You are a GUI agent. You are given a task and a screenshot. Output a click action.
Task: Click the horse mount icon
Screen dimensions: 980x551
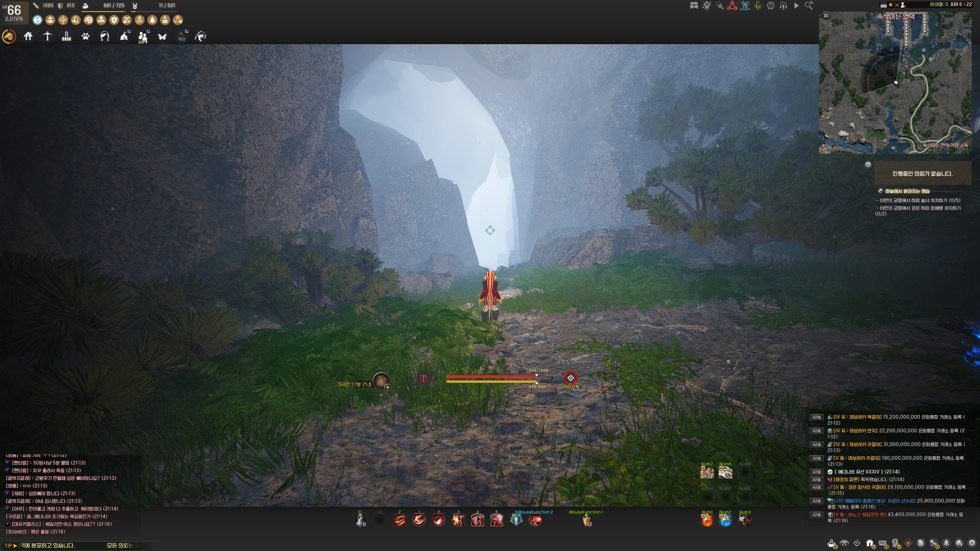(x=9, y=36)
